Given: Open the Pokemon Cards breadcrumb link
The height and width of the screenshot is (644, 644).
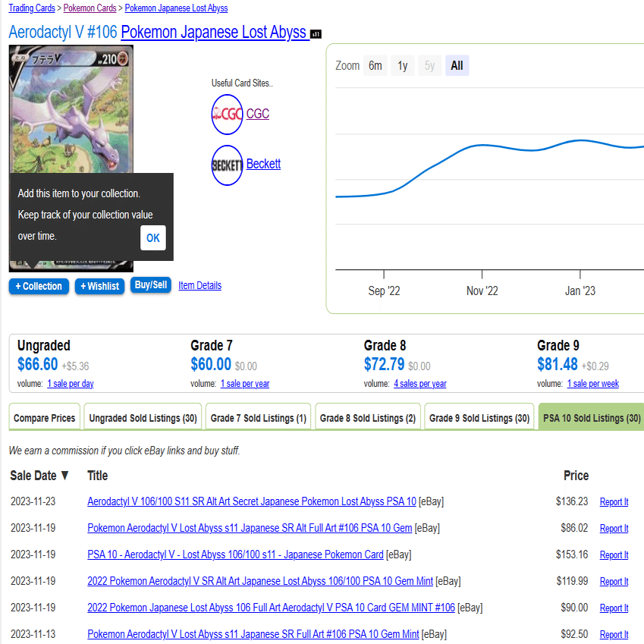Looking at the screenshot, I should (x=90, y=8).
